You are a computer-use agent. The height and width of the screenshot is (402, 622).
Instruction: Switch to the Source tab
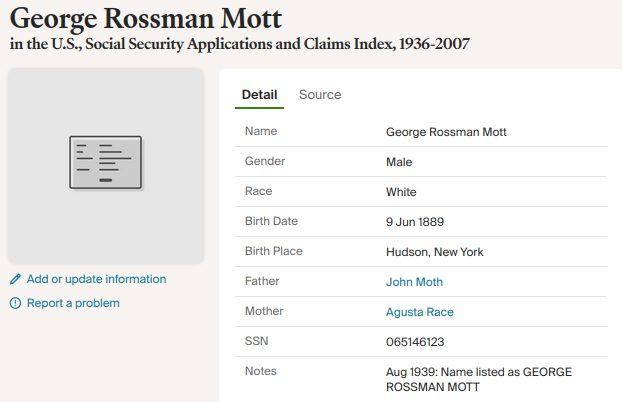(320, 95)
